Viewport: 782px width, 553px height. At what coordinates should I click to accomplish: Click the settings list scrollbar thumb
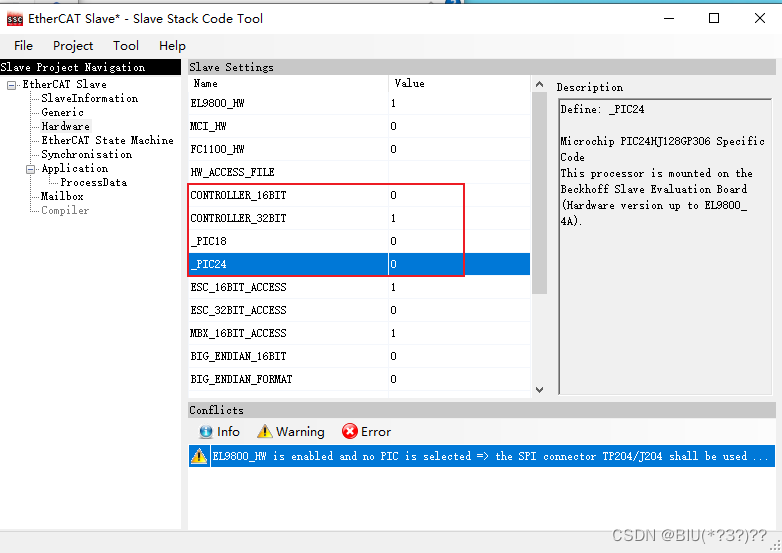(539, 193)
